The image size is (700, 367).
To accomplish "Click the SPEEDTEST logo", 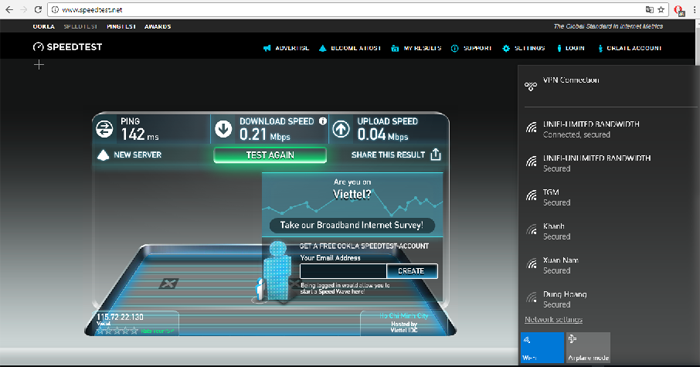I will coord(67,47).
